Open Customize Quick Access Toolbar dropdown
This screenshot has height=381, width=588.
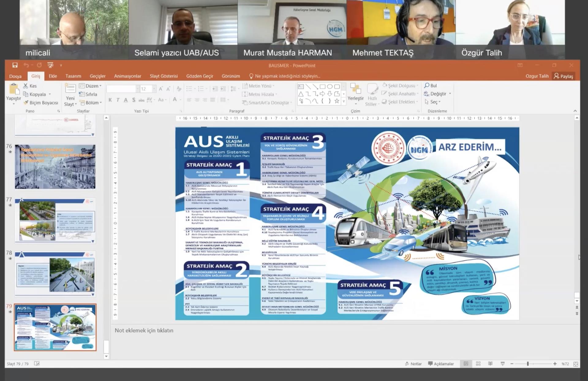(x=61, y=65)
